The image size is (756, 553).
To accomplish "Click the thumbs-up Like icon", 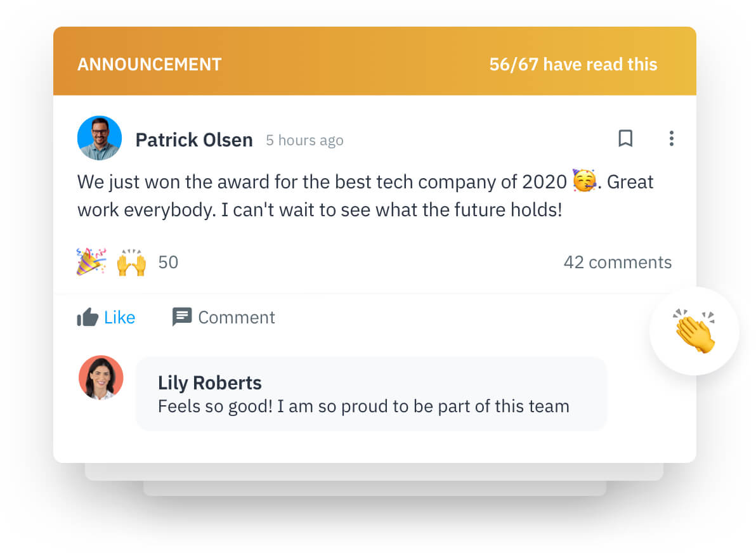I will click(88, 317).
